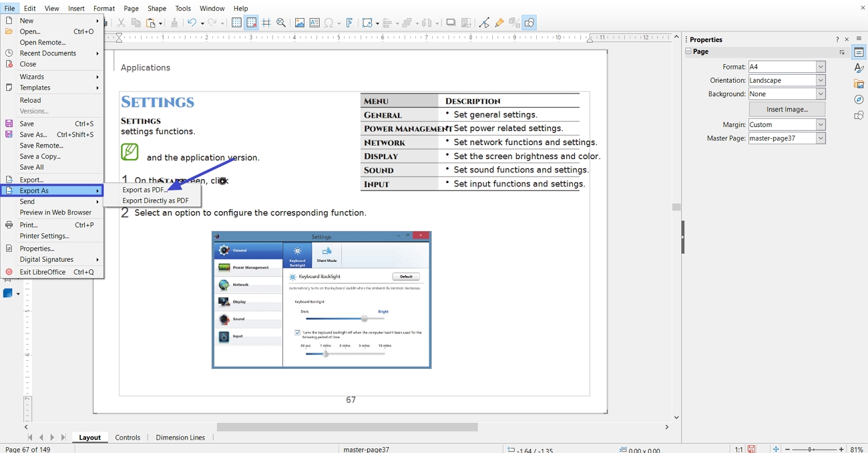Screen dimensions: 868x453
Task: Toggle the Shadow icon in toolbar
Action: coord(451,23)
